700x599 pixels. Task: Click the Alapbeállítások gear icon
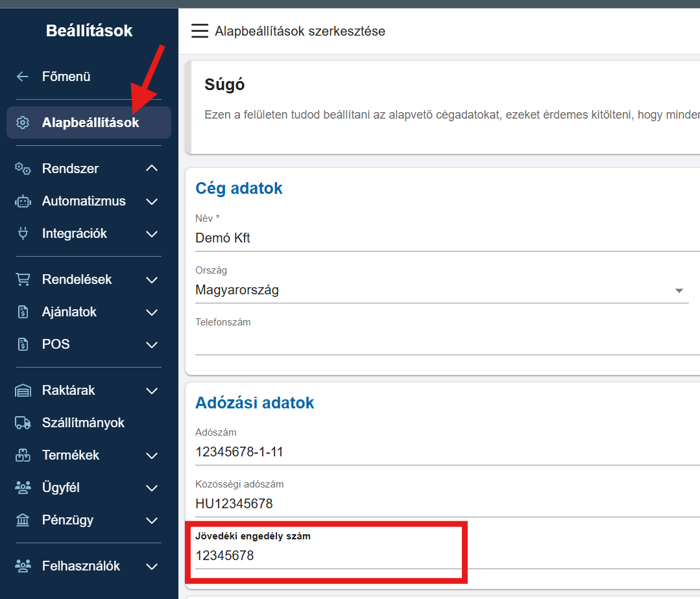(x=23, y=123)
